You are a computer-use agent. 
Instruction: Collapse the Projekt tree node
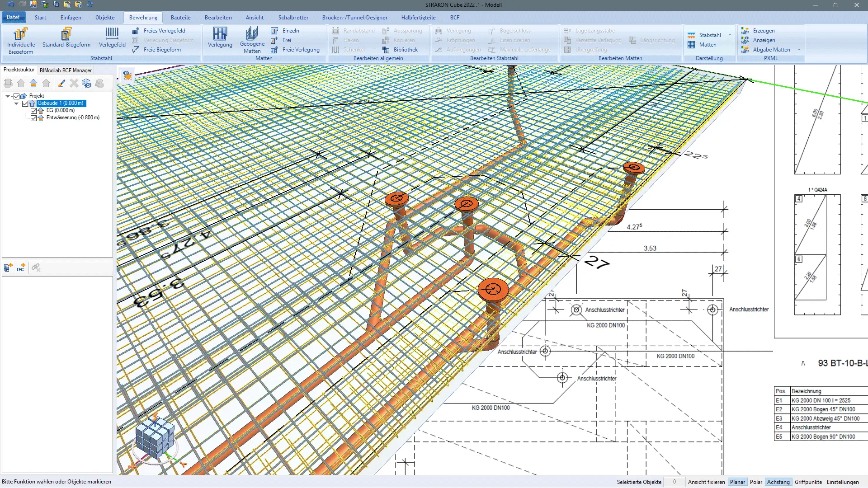pyautogui.click(x=8, y=96)
